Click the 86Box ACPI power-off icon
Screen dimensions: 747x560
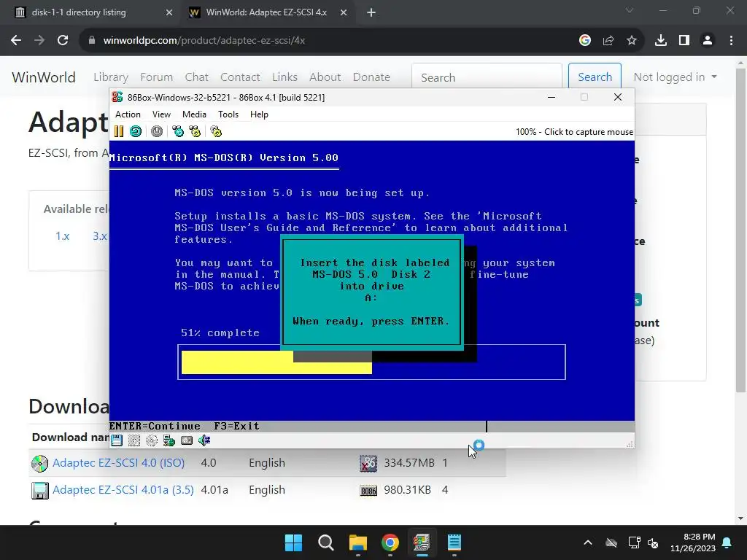click(x=157, y=131)
